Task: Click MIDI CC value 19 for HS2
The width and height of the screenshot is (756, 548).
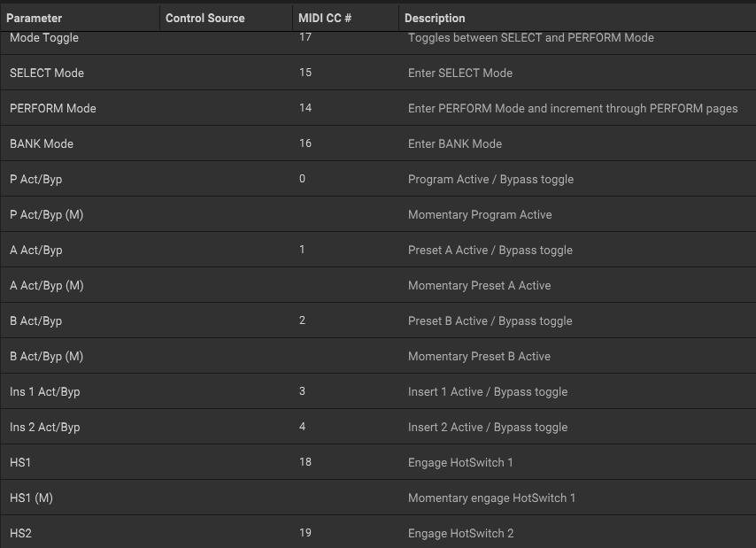Action: tap(305, 533)
